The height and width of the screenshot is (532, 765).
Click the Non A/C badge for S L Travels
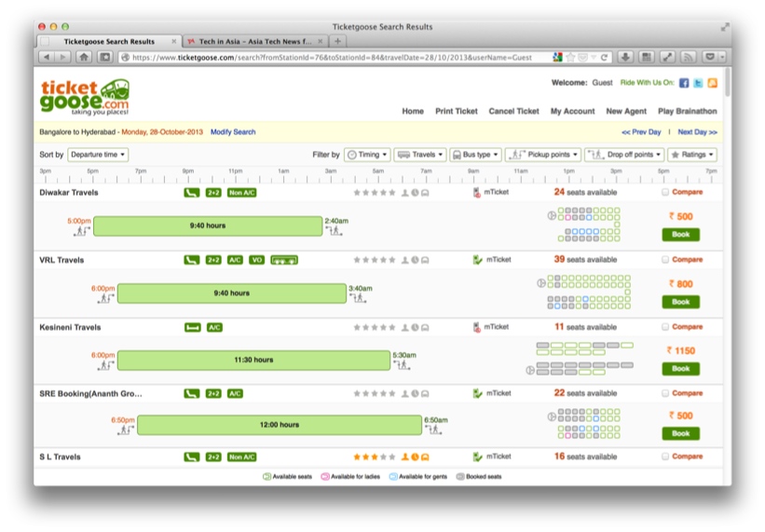(242, 457)
